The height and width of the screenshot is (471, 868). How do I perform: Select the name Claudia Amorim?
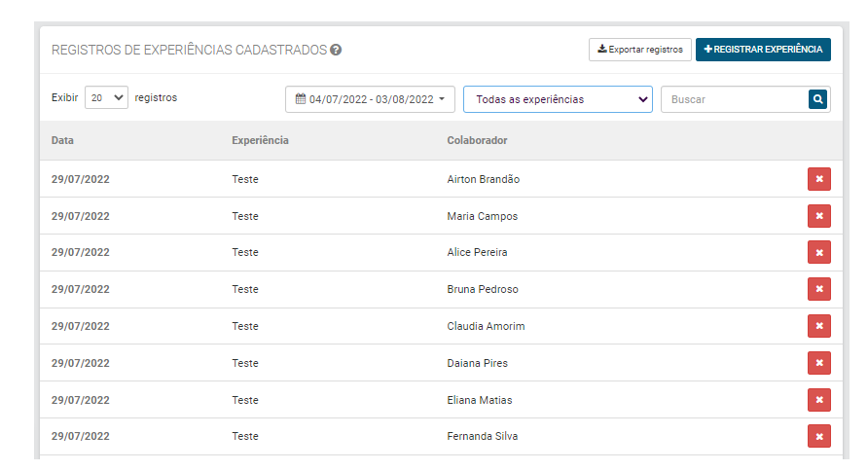click(x=486, y=327)
